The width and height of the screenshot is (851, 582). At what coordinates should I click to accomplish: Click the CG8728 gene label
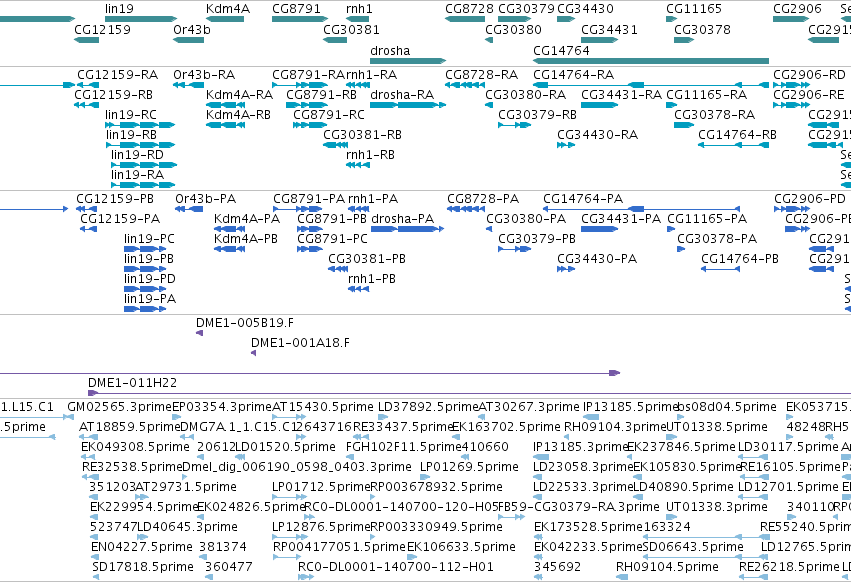click(x=469, y=9)
